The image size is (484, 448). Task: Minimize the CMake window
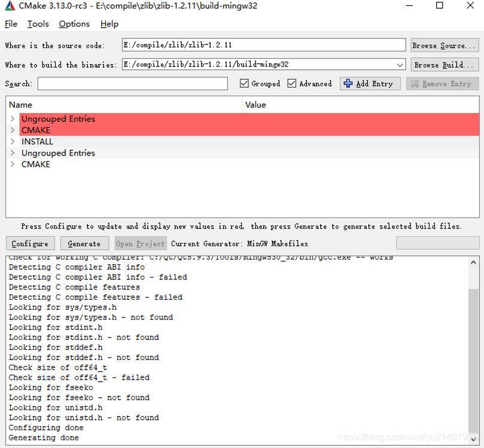point(409,5)
